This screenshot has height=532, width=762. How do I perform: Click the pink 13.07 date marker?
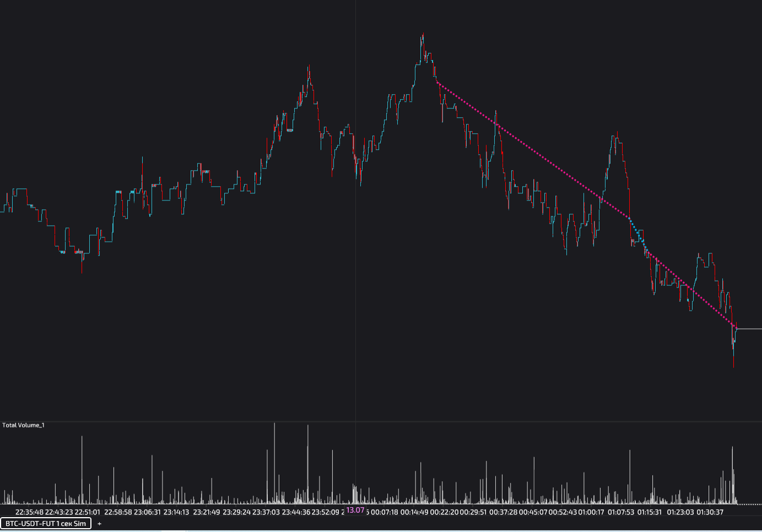pyautogui.click(x=355, y=510)
